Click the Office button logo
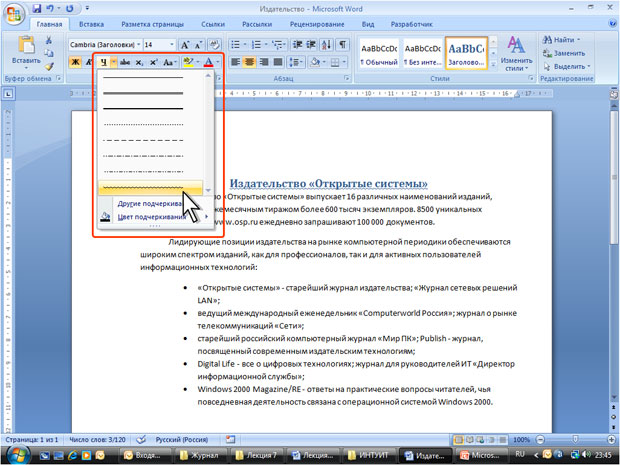 pyautogui.click(x=14, y=14)
